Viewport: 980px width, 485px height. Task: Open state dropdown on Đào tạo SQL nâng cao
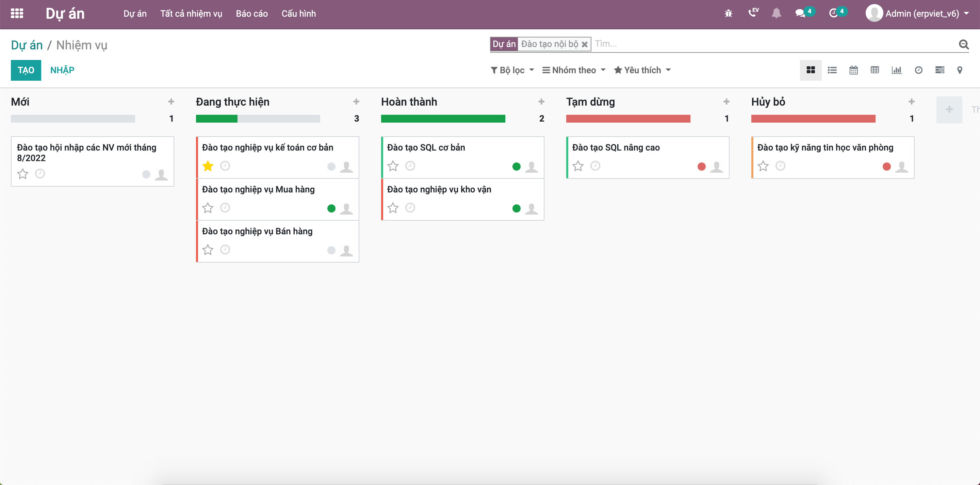pyautogui.click(x=701, y=166)
